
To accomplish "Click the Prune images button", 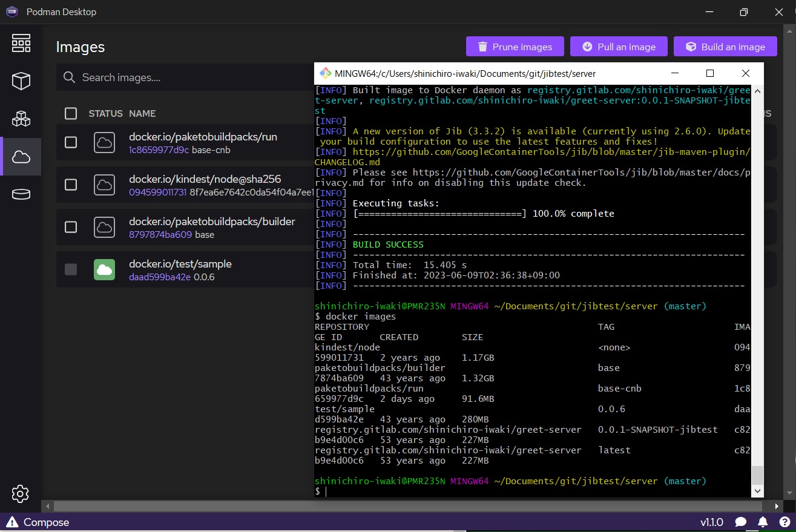I will pos(515,47).
